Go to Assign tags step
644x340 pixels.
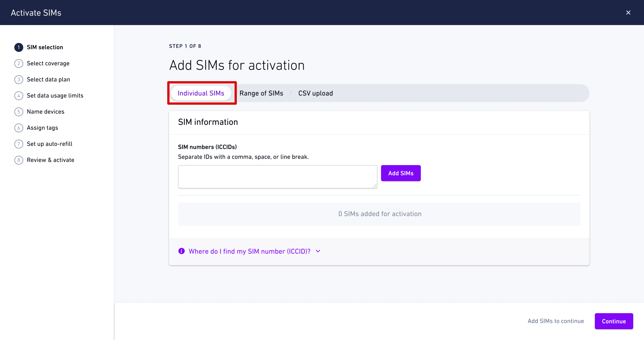tap(42, 128)
